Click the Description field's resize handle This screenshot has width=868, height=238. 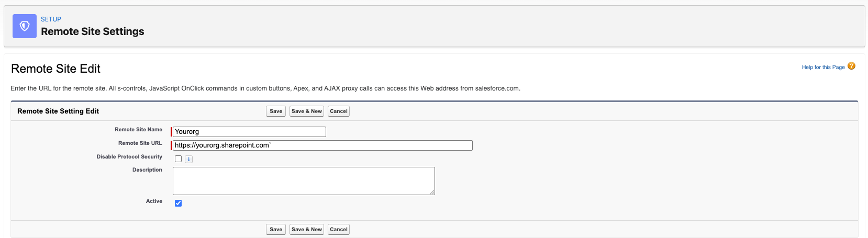pos(432,192)
